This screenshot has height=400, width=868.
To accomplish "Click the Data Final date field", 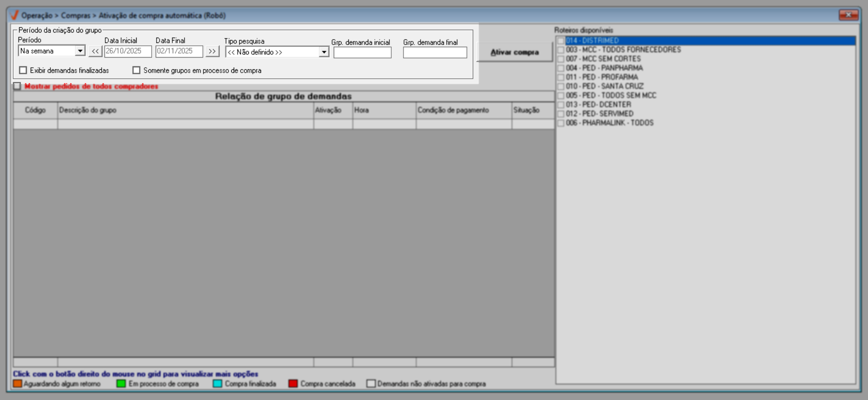I will pyautogui.click(x=179, y=51).
